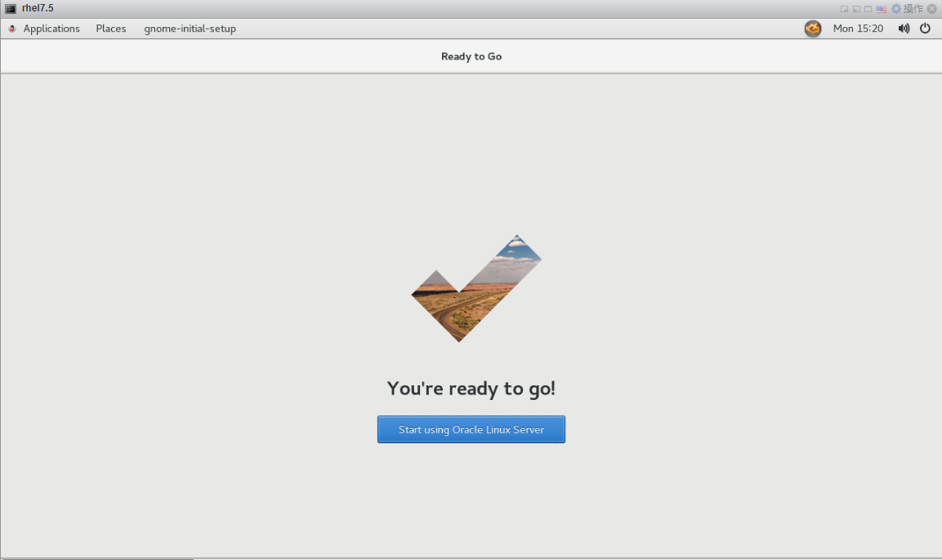Click the checkmark landscape image
The image size is (942, 560).
475,288
